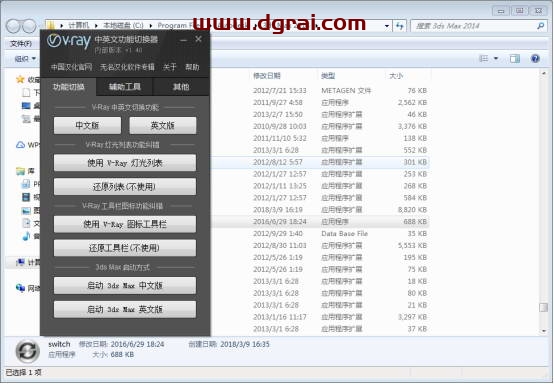Viewport: 554px width, 384px height.
Task: Switch to the 其他 tab
Action: coord(181,87)
